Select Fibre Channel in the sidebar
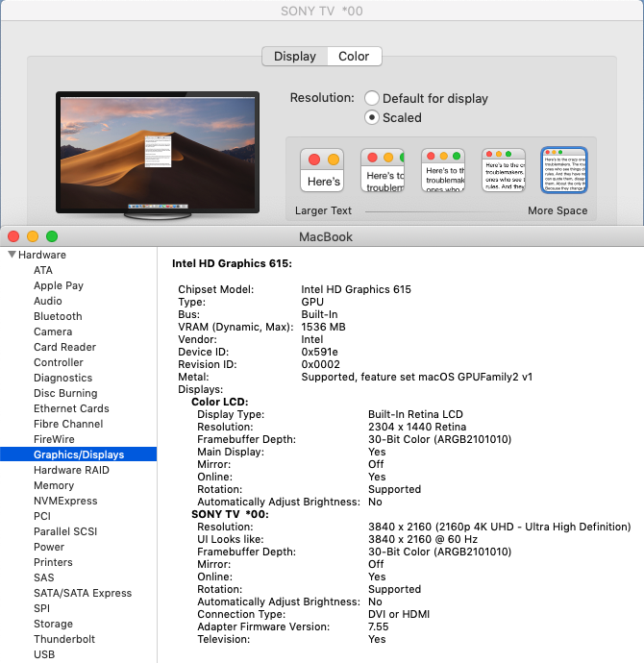 [x=68, y=424]
